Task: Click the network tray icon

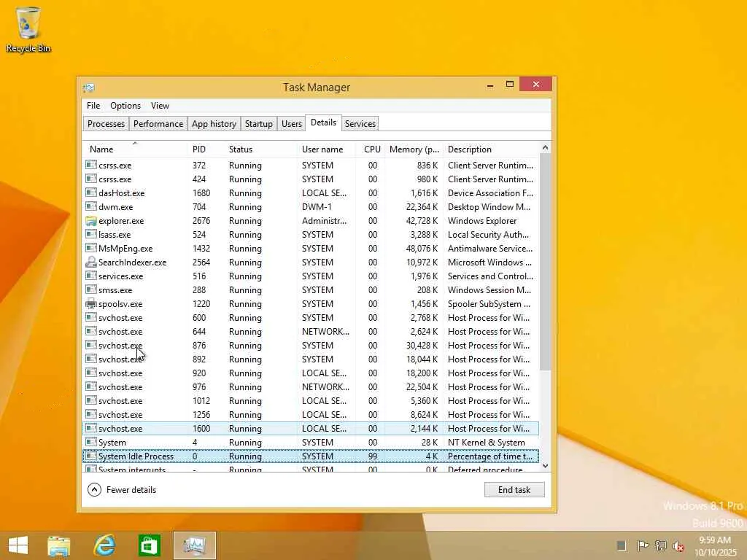Action: [660, 545]
